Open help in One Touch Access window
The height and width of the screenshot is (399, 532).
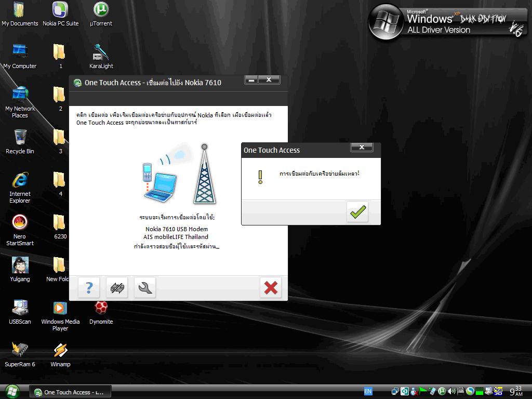(x=88, y=288)
